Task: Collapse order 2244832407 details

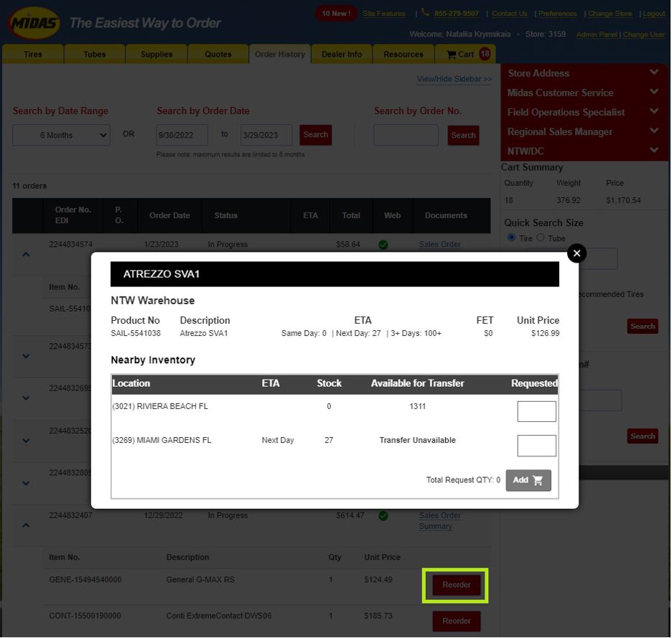Action: [26, 525]
